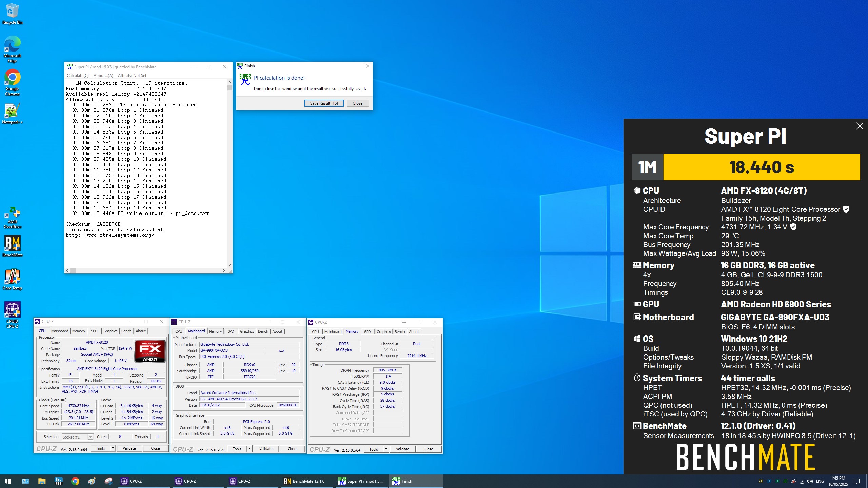Click the Core Speed 4730.87 MHz field
868x488 pixels.
[x=78, y=406]
